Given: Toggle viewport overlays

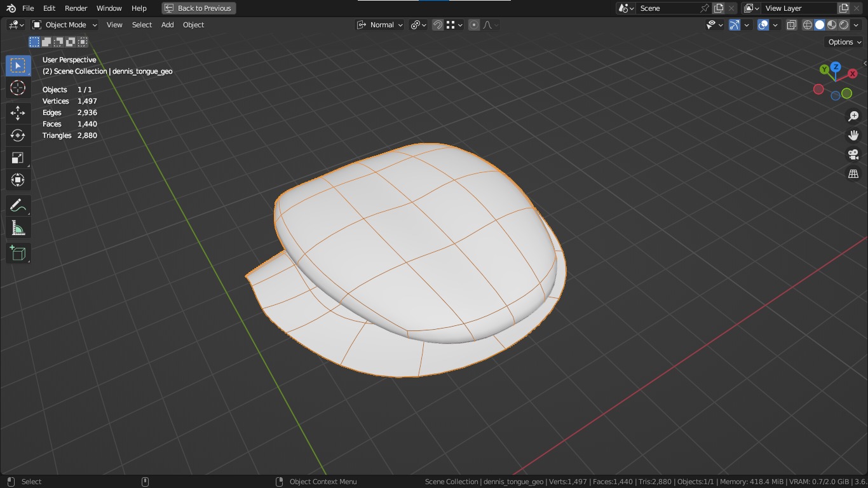Looking at the screenshot, I should 763,25.
